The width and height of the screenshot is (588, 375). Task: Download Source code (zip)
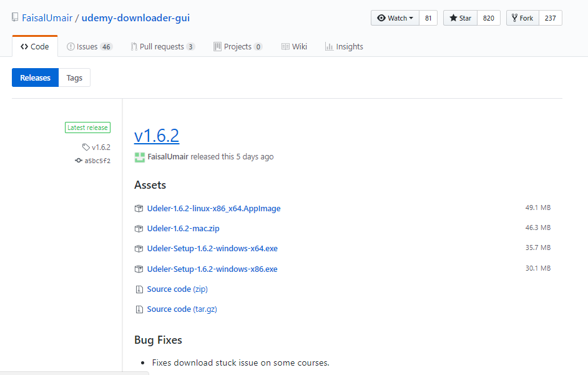coord(177,289)
